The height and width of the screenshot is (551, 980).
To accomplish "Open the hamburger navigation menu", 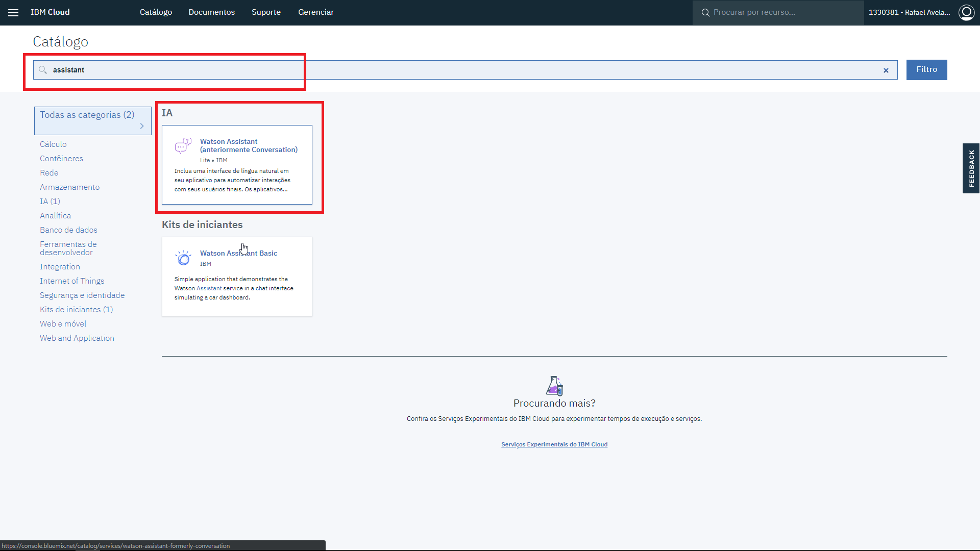I will (13, 12).
